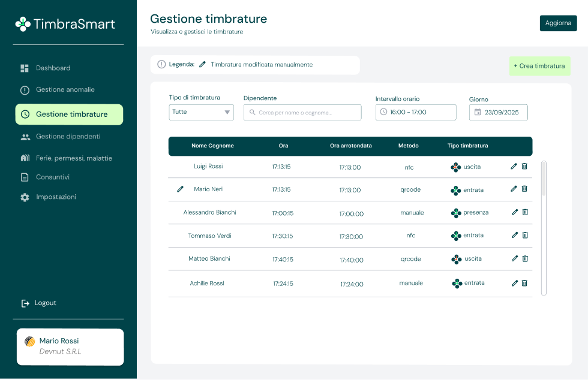
Task: Open the Intervallo orario time range picker
Action: point(416,112)
